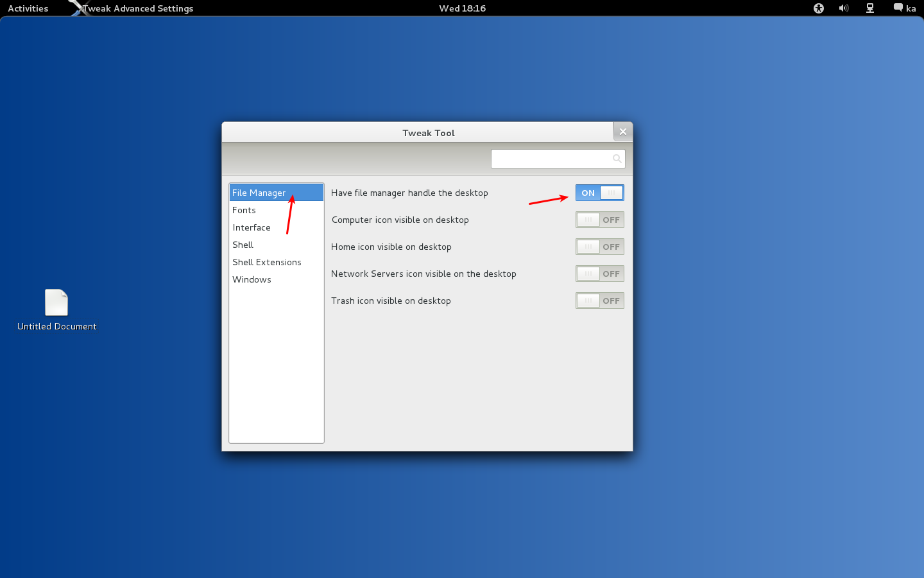
Task: Open the Fonts category
Action: 277,210
